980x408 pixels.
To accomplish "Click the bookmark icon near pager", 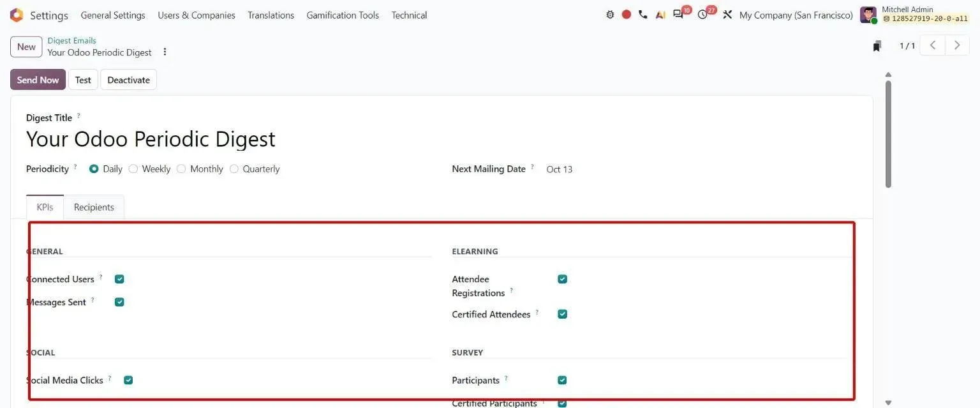I will (877, 46).
